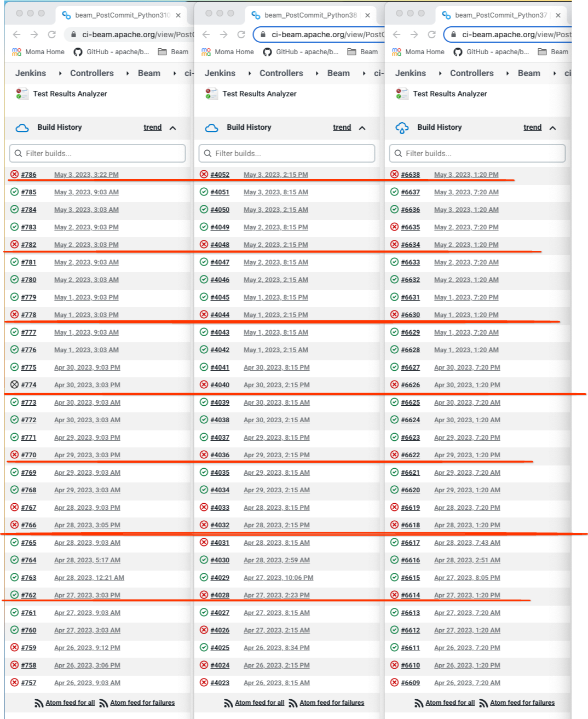Viewport: 588px width, 719px height.
Task: Collapse Build History in Python37 window
Action: point(553,128)
